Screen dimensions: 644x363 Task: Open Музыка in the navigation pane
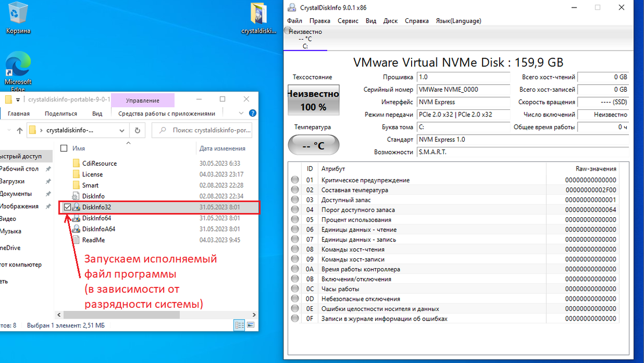11,231
